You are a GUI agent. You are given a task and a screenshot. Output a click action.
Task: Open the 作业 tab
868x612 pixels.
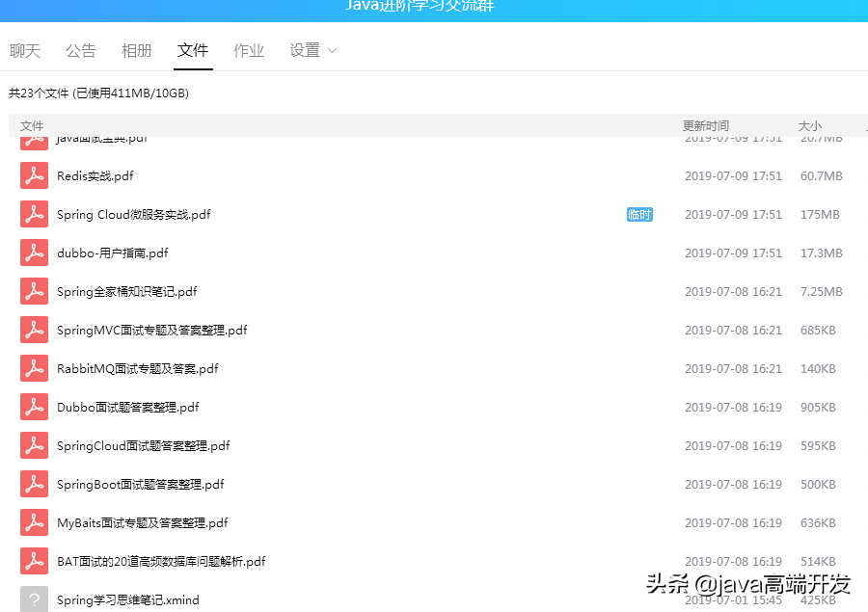[249, 50]
